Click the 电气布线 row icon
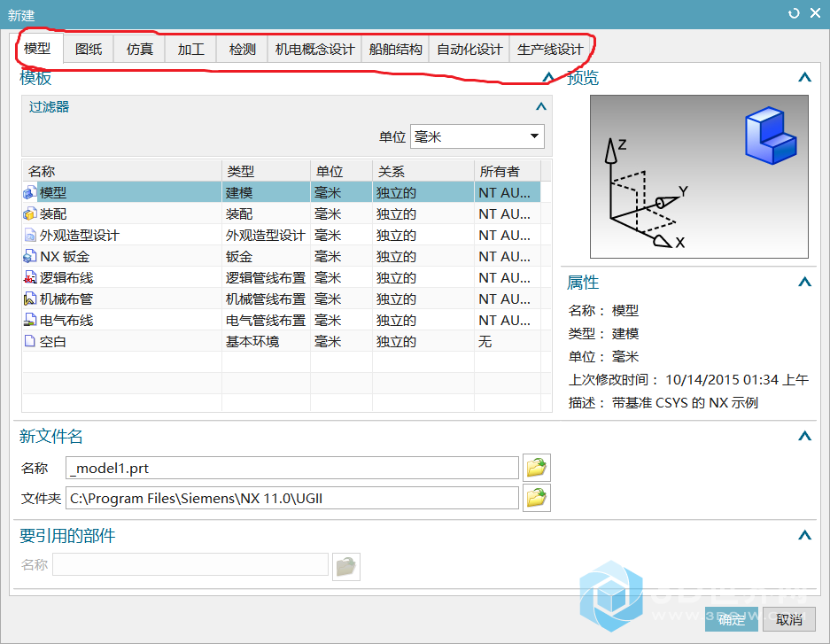 30,320
